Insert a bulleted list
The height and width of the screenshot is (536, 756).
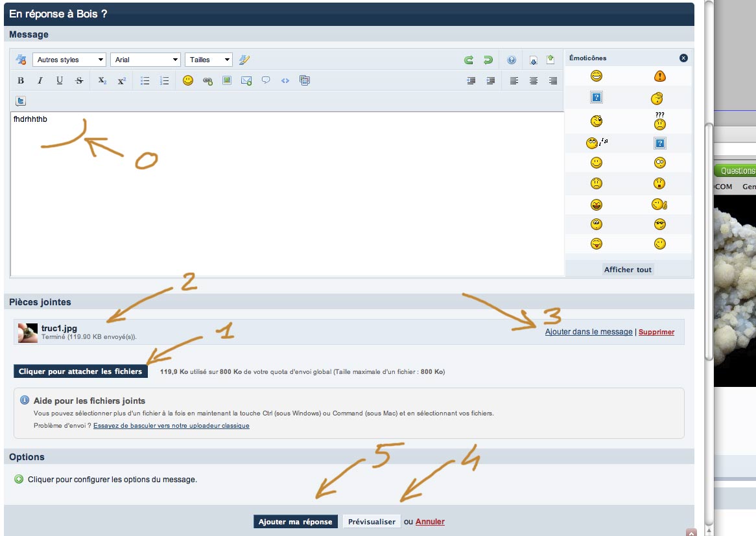coord(145,81)
